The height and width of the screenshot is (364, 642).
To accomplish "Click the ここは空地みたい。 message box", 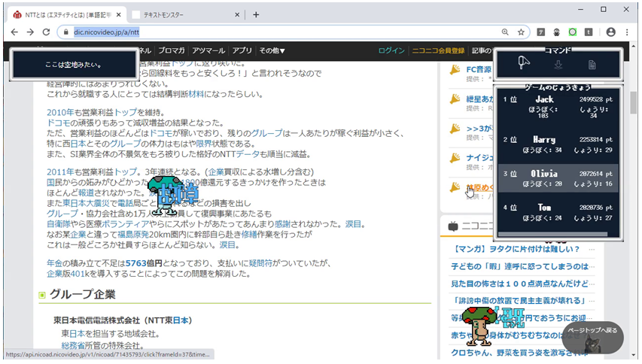I will [x=74, y=64].
